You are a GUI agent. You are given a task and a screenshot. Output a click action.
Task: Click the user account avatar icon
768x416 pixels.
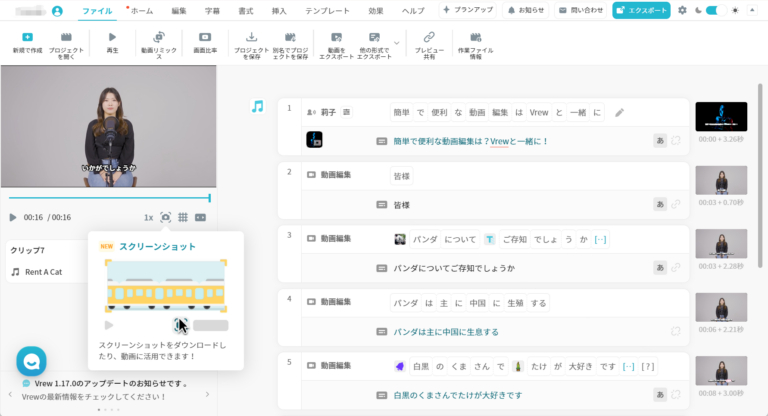coord(57,11)
